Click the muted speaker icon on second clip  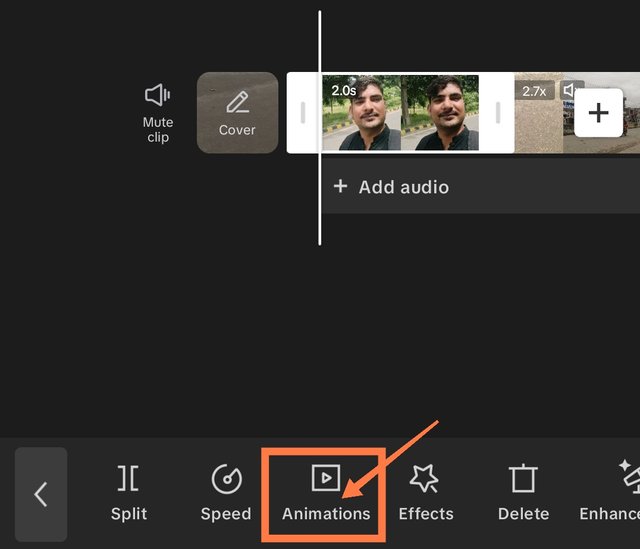click(x=569, y=90)
